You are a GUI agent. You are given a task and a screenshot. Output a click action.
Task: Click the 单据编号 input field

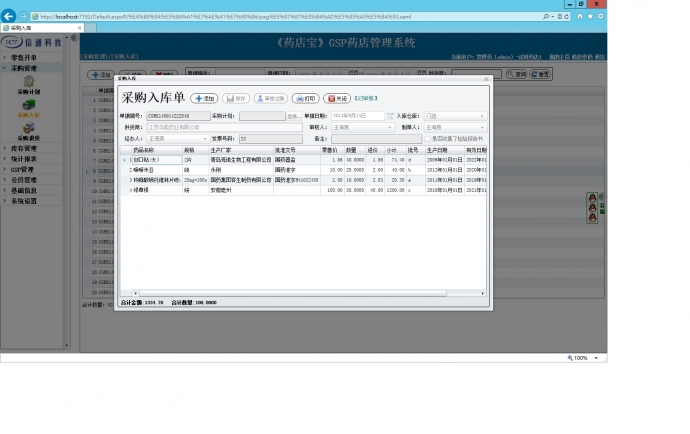coord(178,116)
